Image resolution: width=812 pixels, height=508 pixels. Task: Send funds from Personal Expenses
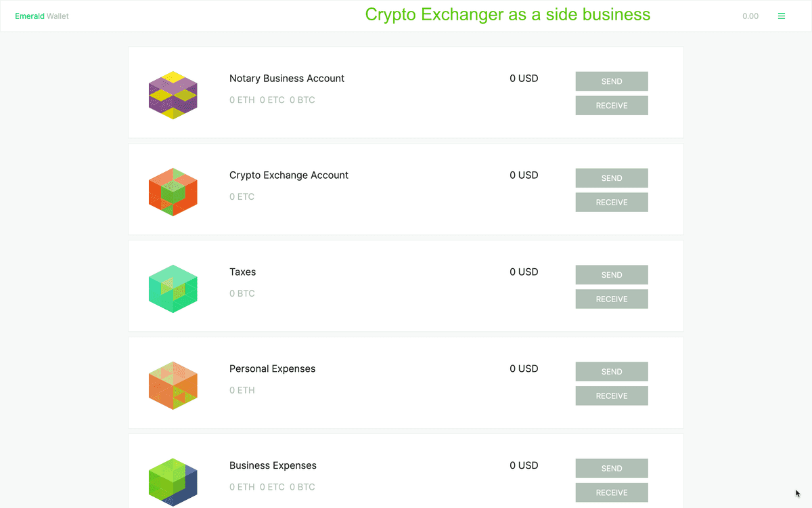pos(611,371)
